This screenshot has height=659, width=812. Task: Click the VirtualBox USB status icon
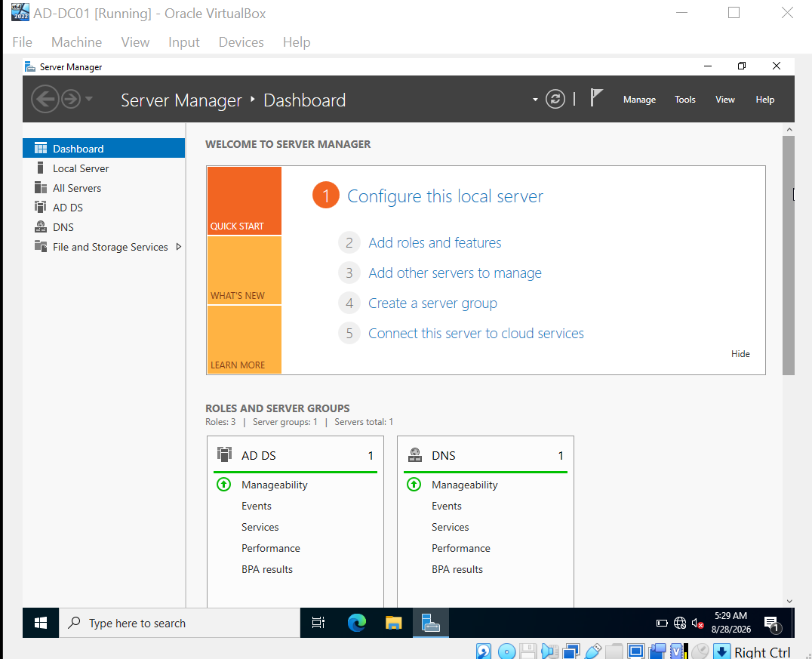tap(593, 651)
